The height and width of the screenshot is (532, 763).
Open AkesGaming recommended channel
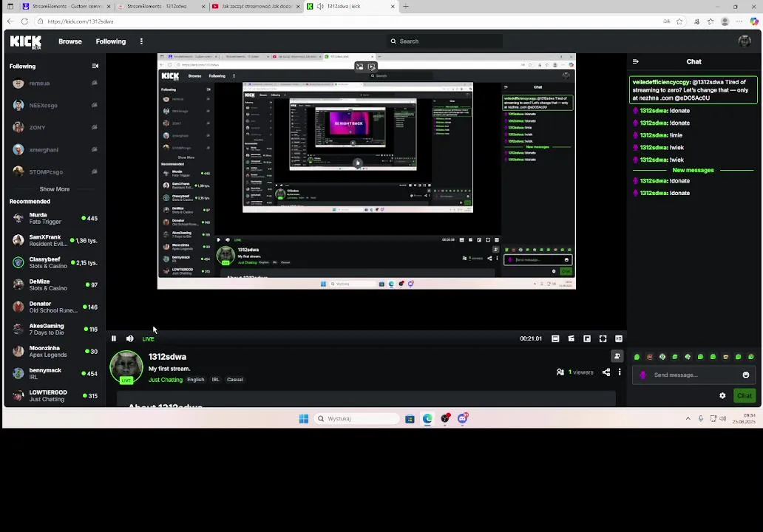point(53,330)
